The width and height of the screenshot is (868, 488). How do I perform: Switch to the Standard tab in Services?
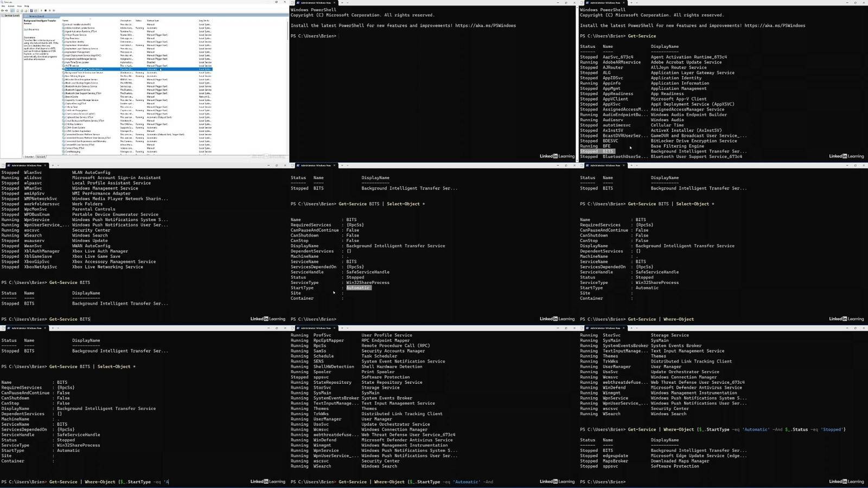(x=41, y=156)
